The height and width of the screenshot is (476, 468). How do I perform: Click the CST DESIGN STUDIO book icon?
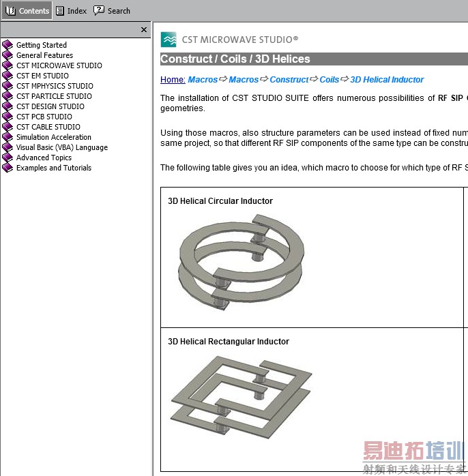[8, 106]
